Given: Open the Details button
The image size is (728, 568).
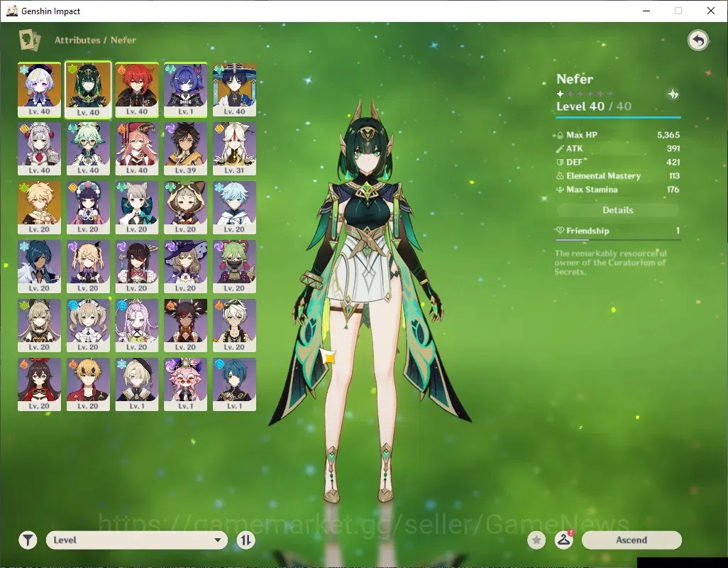Looking at the screenshot, I should [617, 210].
